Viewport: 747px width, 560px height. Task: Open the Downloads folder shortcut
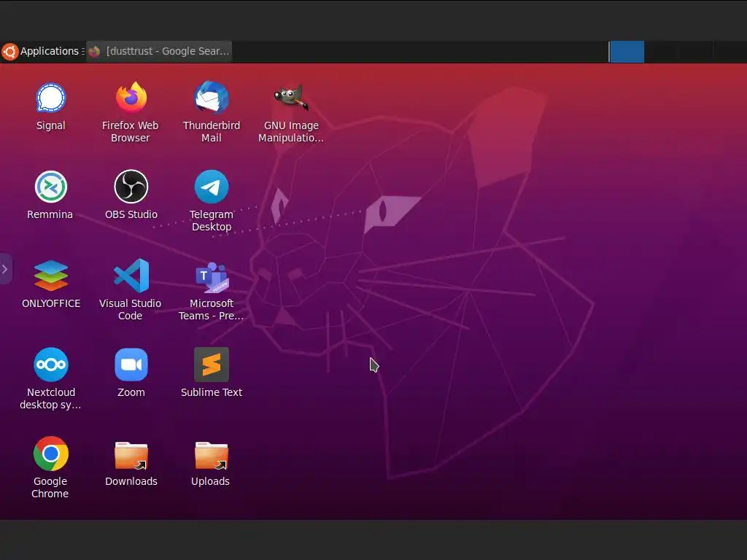[131, 456]
